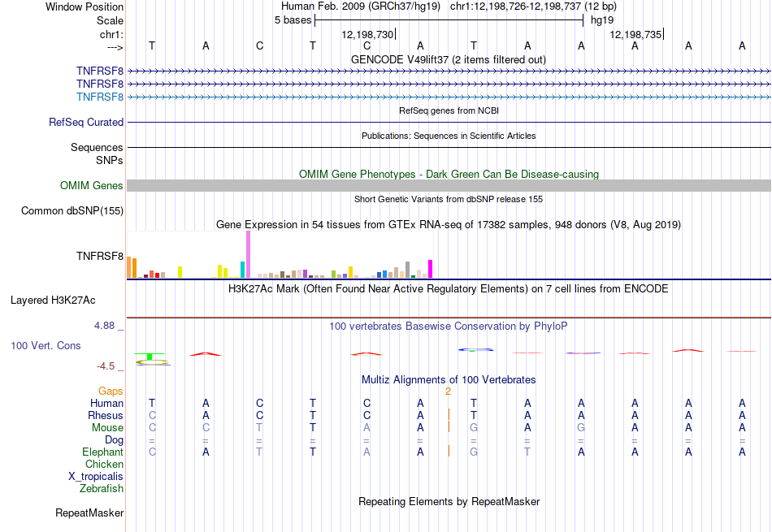
Task: Select the Human alignment row label
Action: pyautogui.click(x=106, y=403)
